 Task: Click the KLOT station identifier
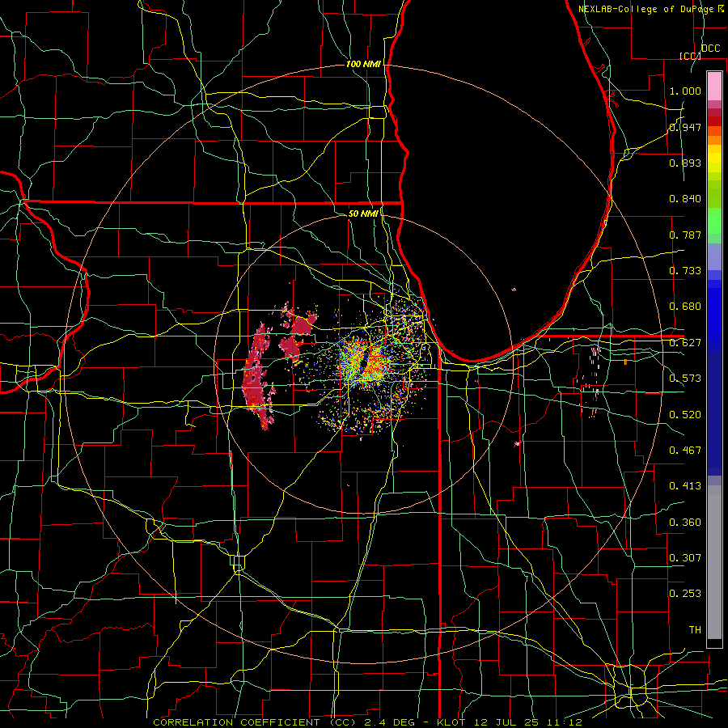click(x=451, y=722)
